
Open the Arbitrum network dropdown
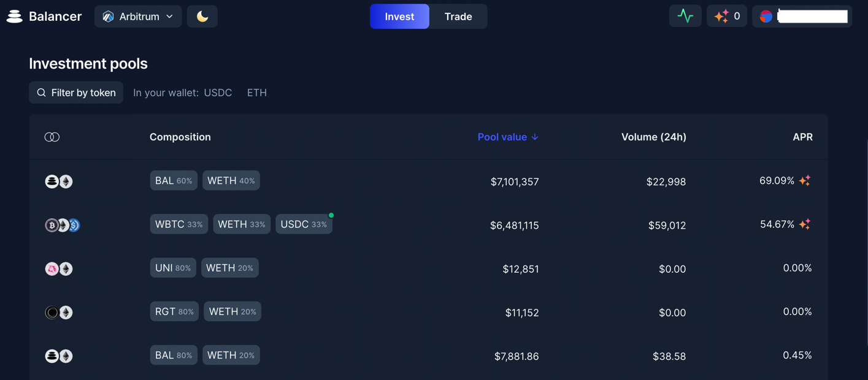(x=138, y=17)
